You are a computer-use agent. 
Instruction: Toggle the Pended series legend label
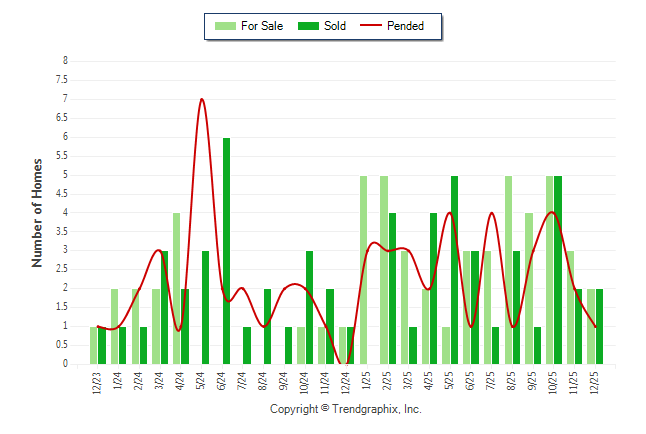pos(406,26)
